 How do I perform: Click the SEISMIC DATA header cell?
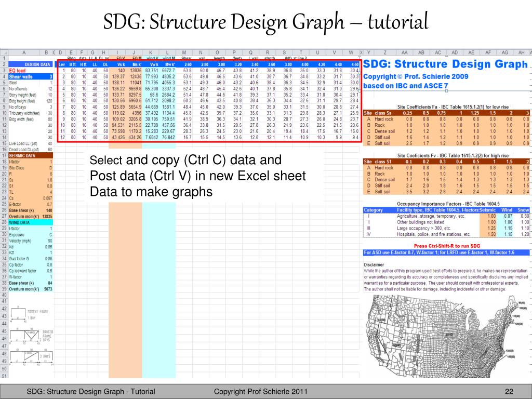(x=31, y=156)
